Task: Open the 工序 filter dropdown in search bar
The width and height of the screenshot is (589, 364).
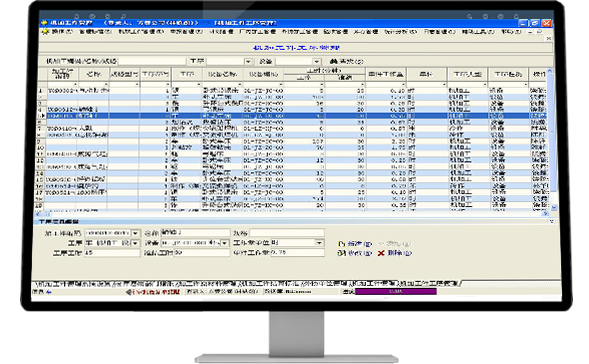Action: point(248,61)
